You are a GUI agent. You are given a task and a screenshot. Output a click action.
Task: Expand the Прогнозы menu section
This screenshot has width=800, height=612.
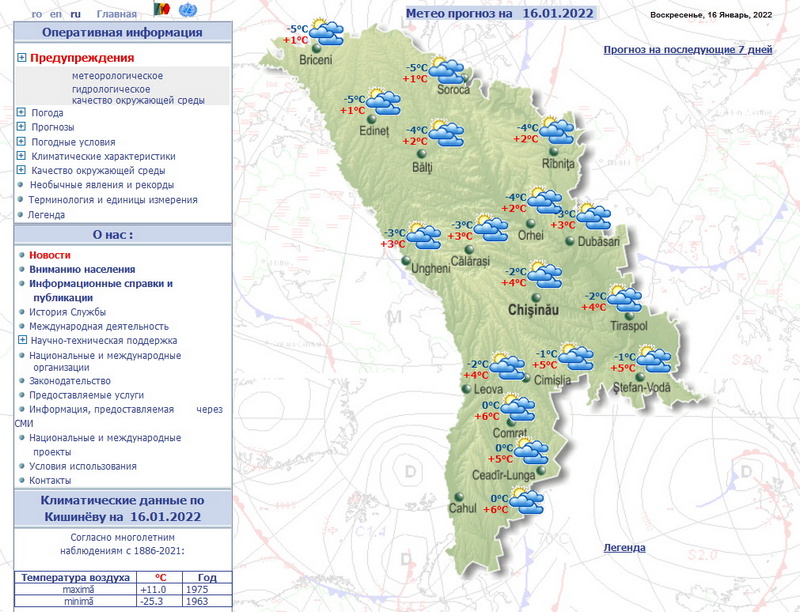pyautogui.click(x=21, y=127)
